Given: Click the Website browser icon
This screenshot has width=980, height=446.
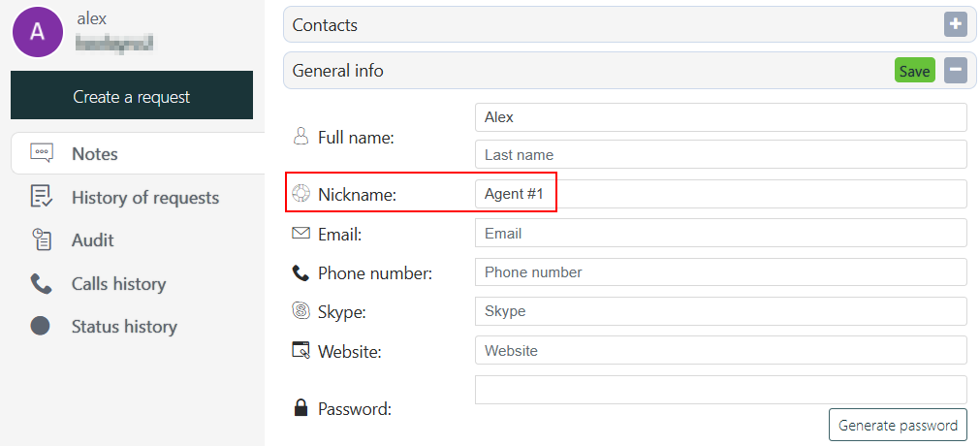Looking at the screenshot, I should (x=300, y=350).
